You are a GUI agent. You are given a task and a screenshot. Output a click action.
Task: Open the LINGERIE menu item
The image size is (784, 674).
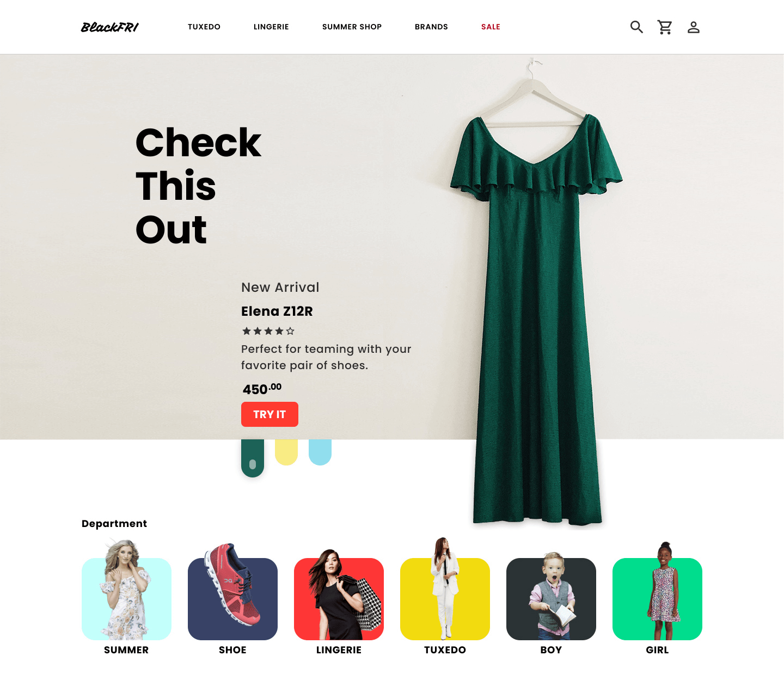[271, 27]
